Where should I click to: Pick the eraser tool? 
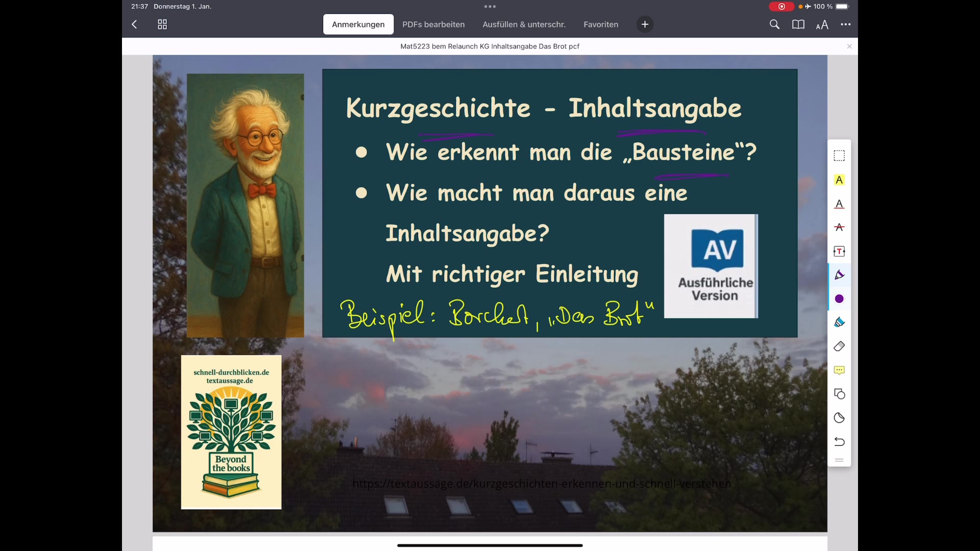pyautogui.click(x=840, y=346)
